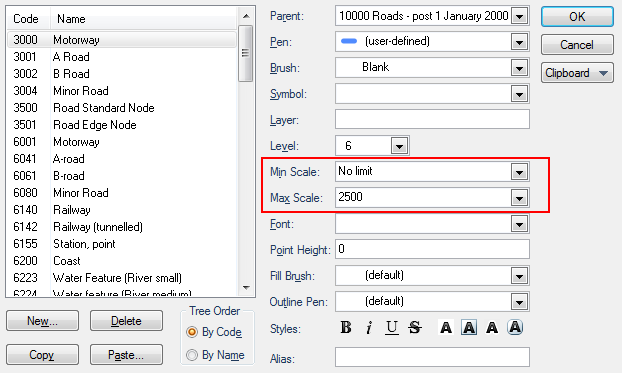Screen dimensions: 622x373
Task: Select the opaque background A style icon
Action: coord(492,328)
